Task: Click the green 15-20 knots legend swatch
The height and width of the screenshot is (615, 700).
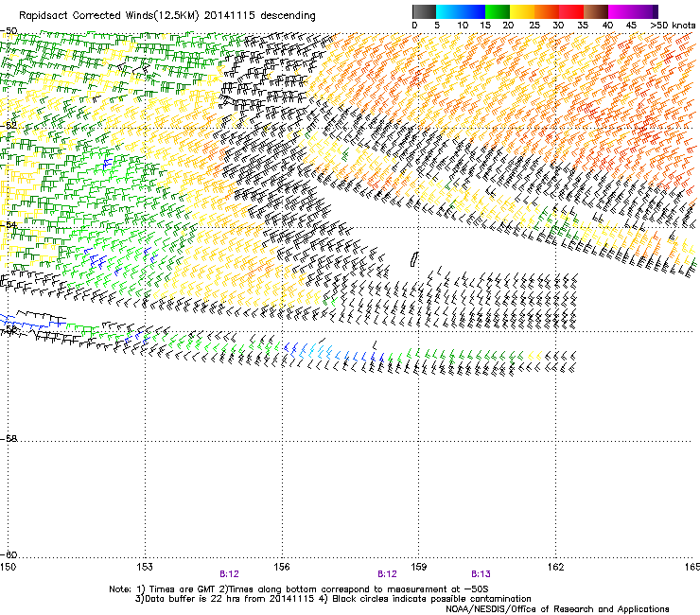Action: pyautogui.click(x=498, y=11)
